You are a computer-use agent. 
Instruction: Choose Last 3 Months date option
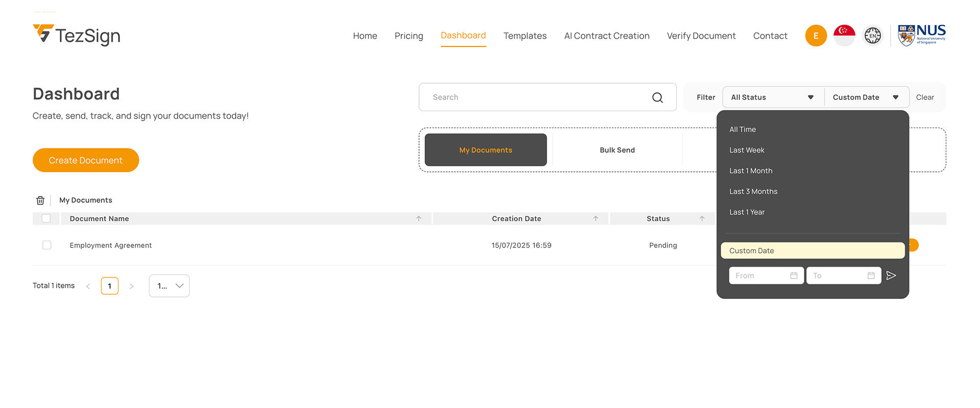(x=753, y=192)
